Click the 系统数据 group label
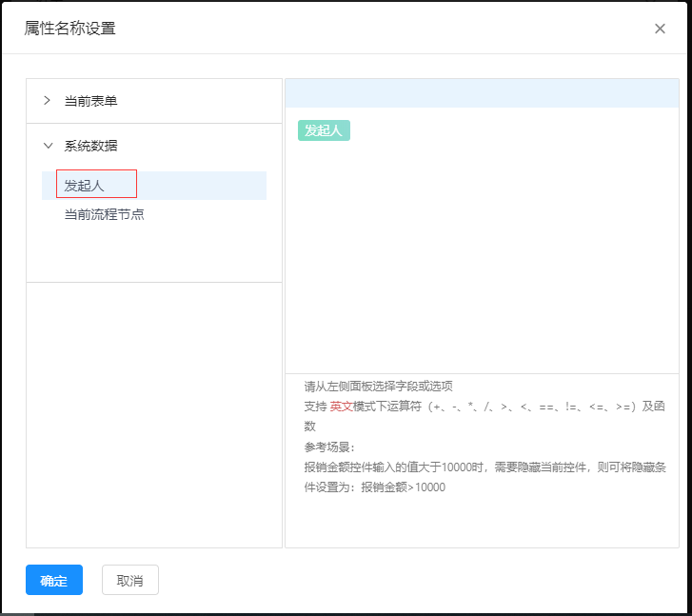The width and height of the screenshot is (692, 616). point(91,146)
